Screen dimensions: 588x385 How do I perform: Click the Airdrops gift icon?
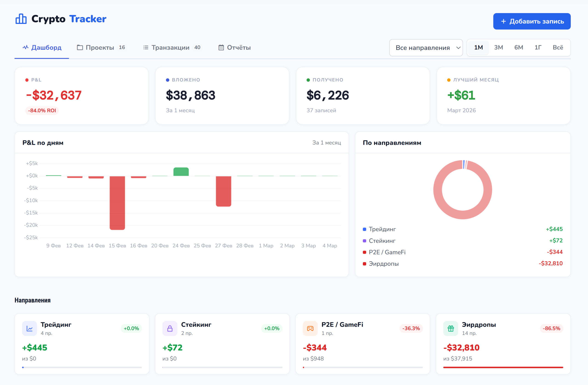point(451,328)
